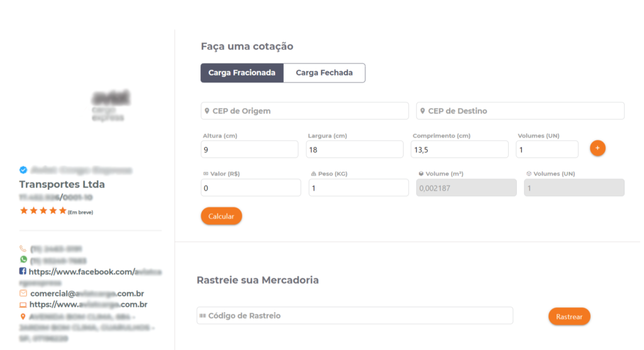Click the Peso (KG) input field
Screen dimensions: 644x350
pyautogui.click(x=358, y=188)
